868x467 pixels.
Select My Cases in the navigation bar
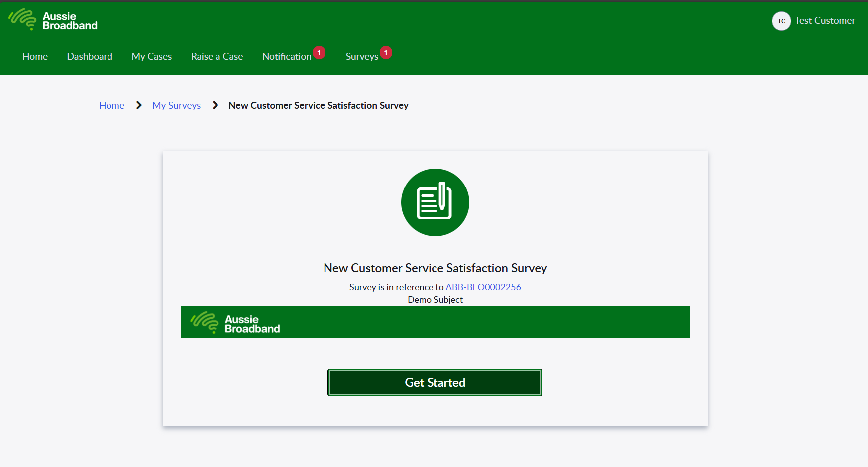click(151, 56)
